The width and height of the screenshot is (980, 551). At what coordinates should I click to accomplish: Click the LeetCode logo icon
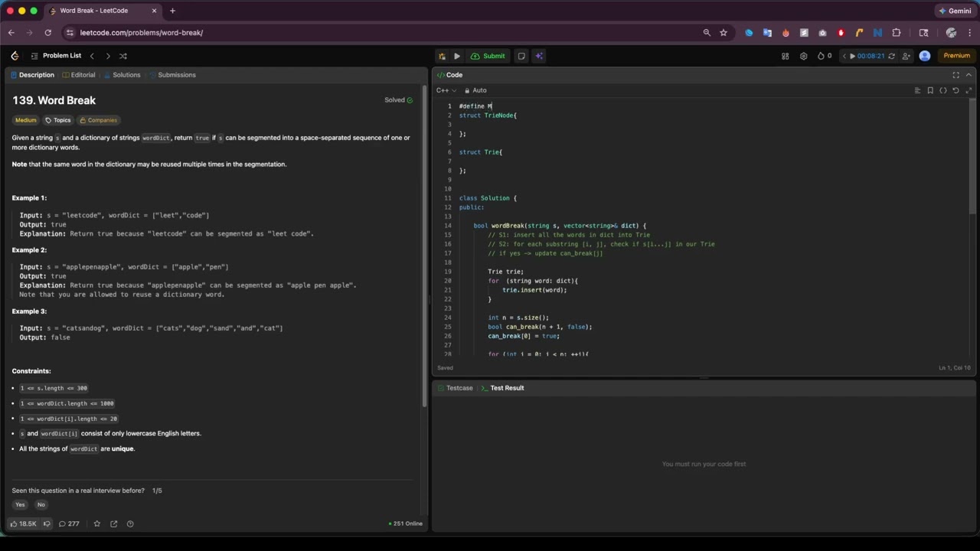[x=15, y=56]
